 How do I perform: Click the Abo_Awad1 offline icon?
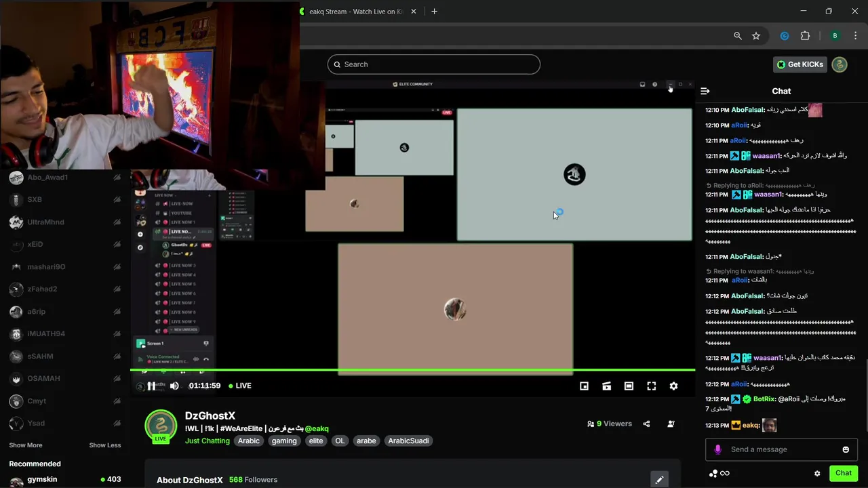click(x=117, y=178)
